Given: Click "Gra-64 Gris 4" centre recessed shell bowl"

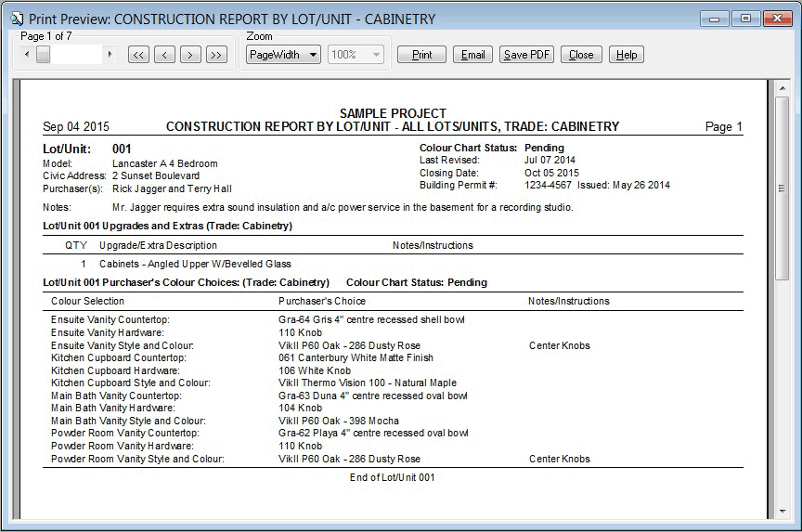Looking at the screenshot, I should (x=372, y=319).
